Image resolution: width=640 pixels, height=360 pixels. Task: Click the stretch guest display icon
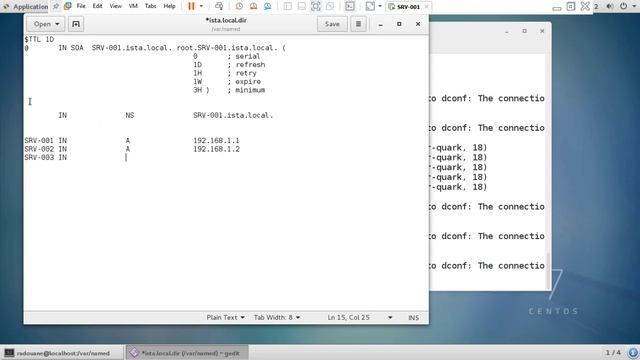coord(370,6)
